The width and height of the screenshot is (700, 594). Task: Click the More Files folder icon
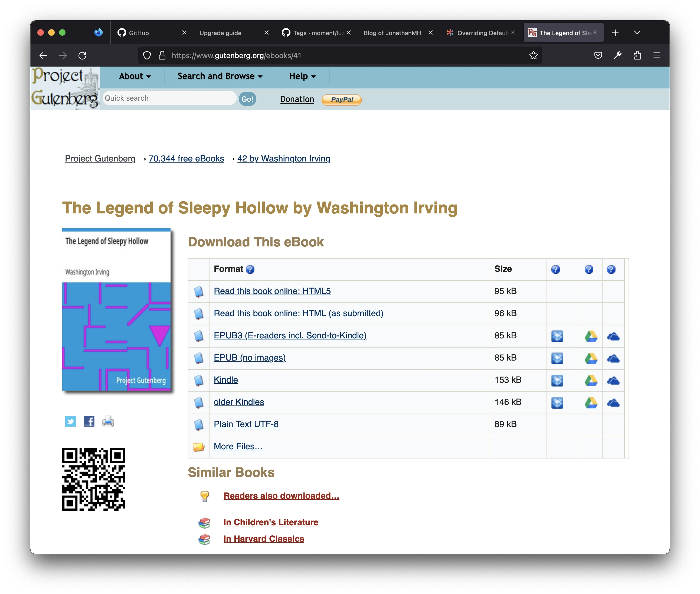tap(198, 447)
